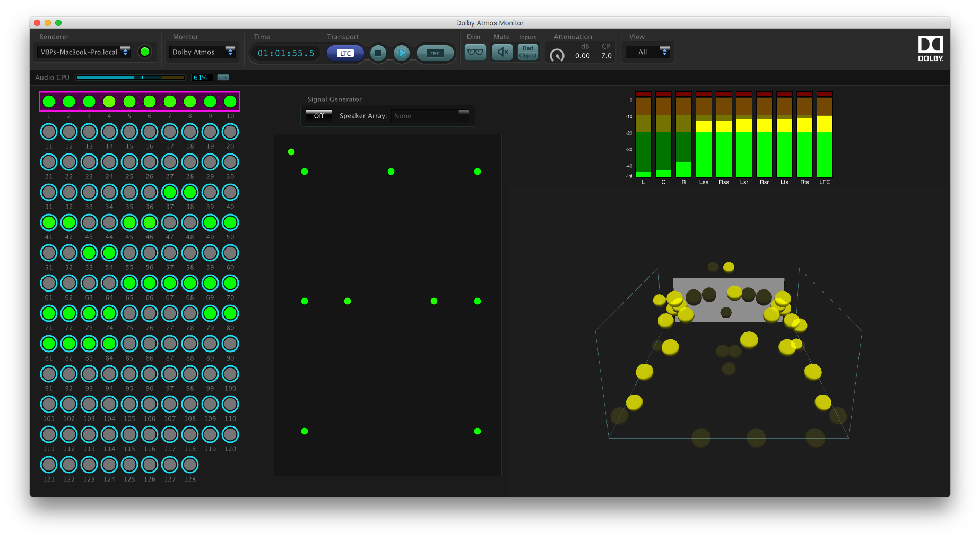Click the rec record button

[x=435, y=53]
